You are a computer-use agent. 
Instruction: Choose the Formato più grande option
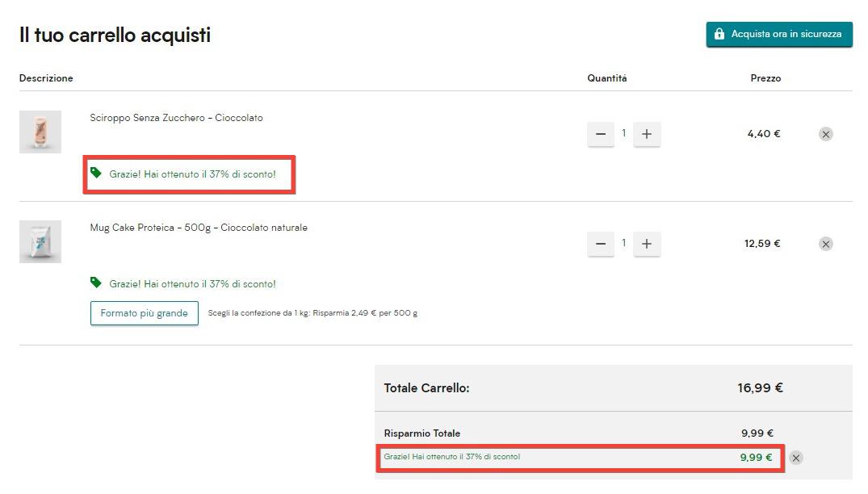(144, 313)
